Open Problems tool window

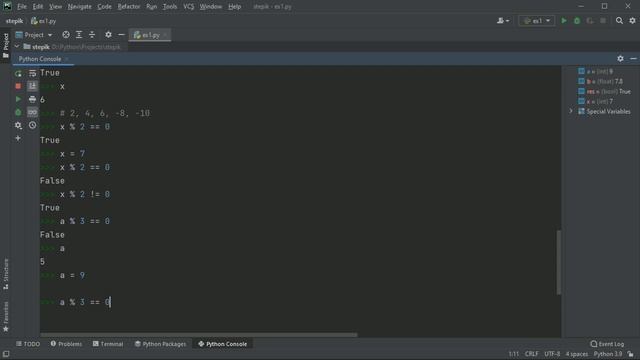point(66,344)
